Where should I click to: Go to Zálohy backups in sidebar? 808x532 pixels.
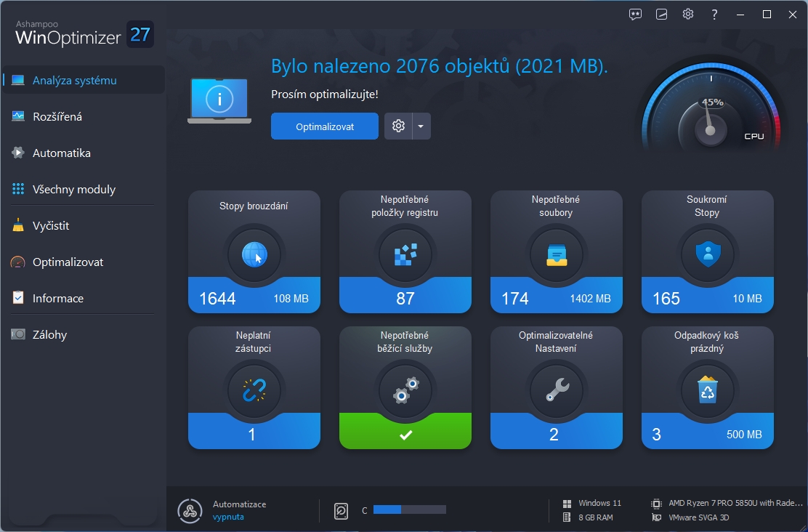(49, 335)
